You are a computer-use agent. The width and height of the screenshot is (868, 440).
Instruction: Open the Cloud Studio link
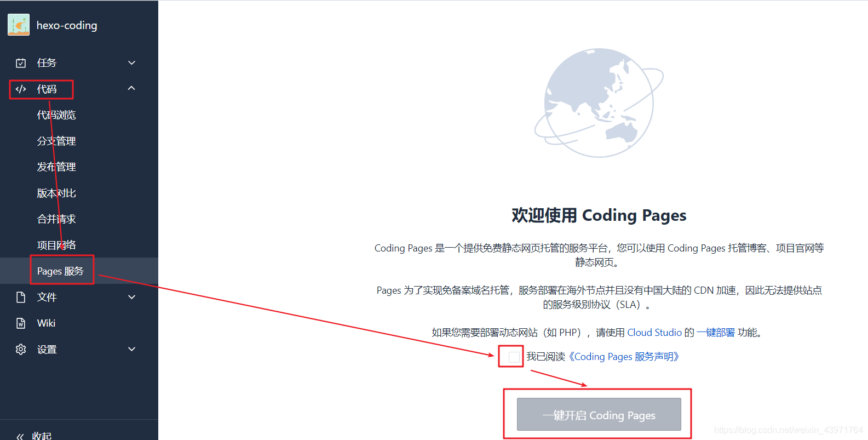654,333
